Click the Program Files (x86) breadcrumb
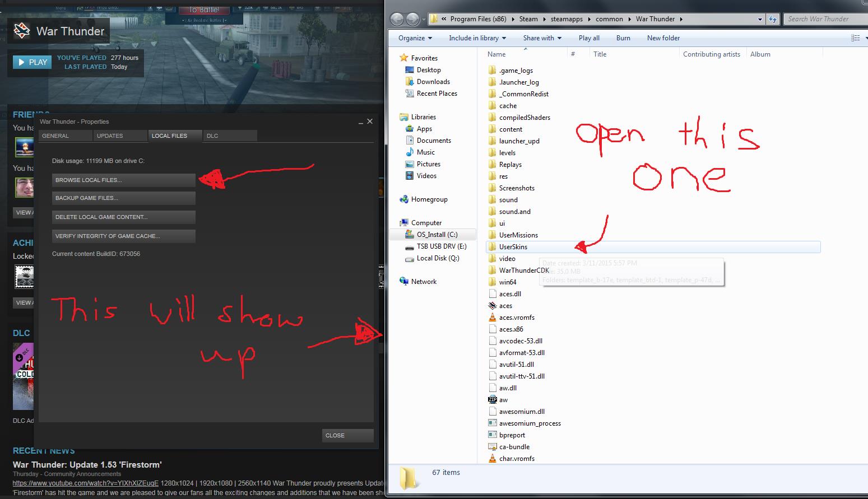The width and height of the screenshot is (868, 499). tap(478, 19)
